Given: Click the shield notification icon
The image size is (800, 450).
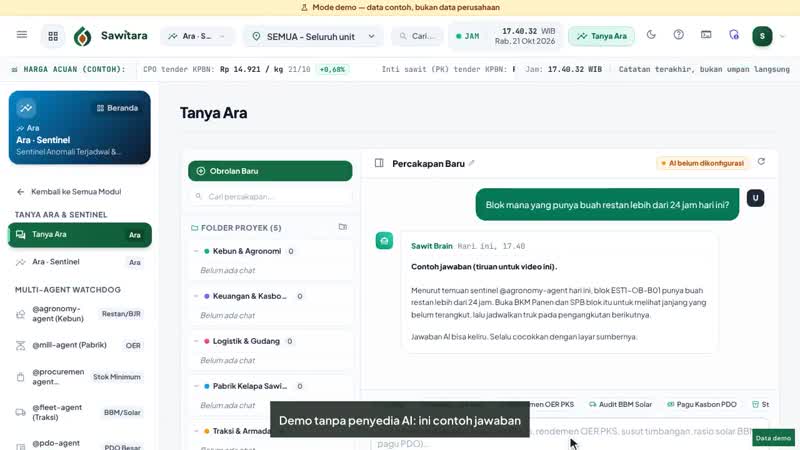Looking at the screenshot, I should click(734, 35).
